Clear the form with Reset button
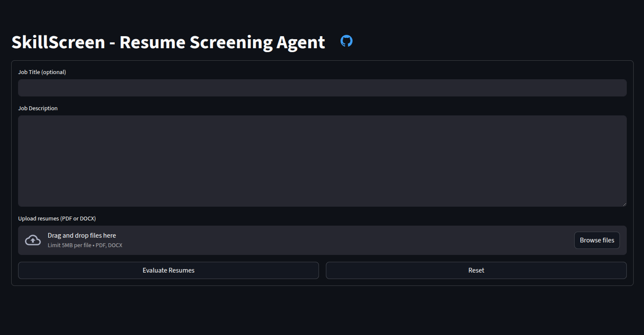Viewport: 644px width, 335px height. click(x=476, y=270)
